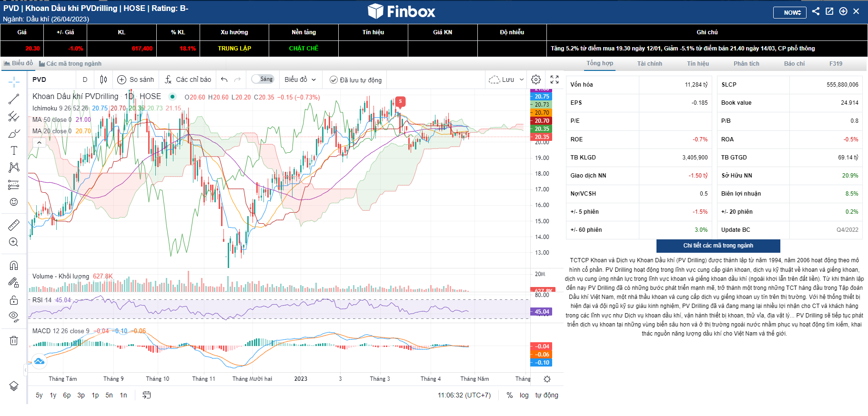
Task: Select the ruler measure tool
Action: pyautogui.click(x=14, y=225)
